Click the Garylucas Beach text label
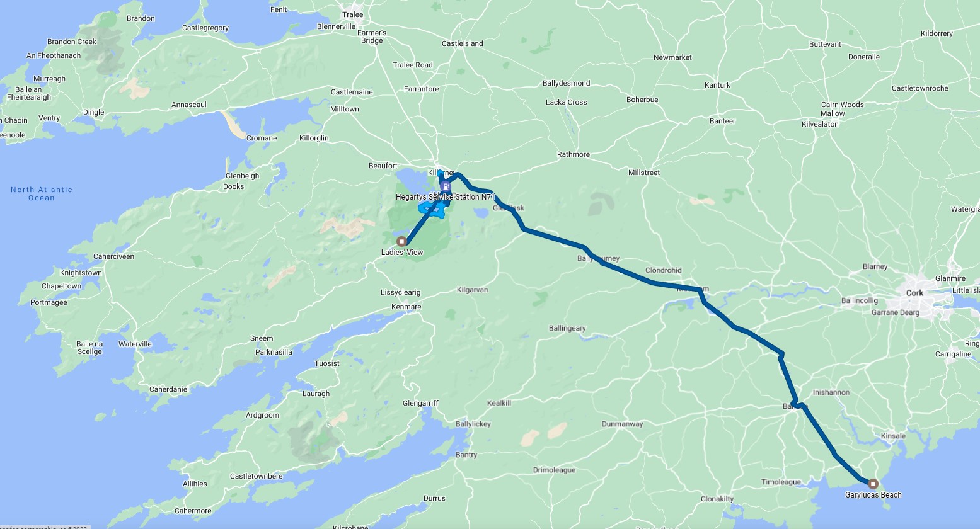 tap(873, 495)
